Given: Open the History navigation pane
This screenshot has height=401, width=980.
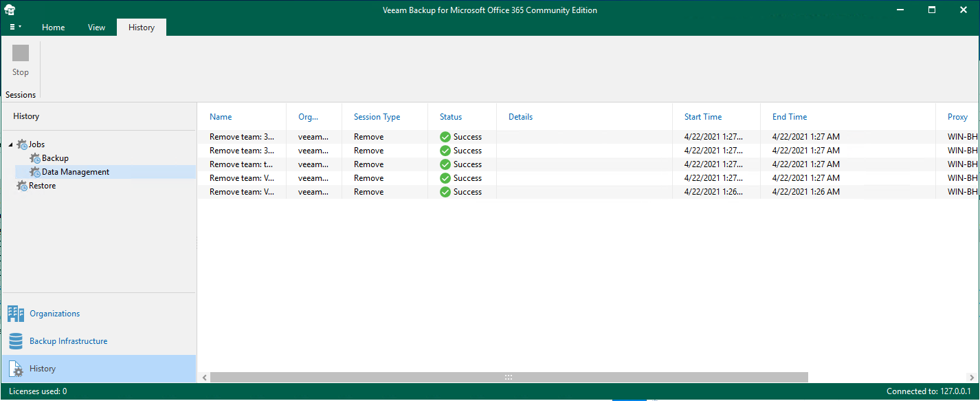Looking at the screenshot, I should tap(98, 369).
